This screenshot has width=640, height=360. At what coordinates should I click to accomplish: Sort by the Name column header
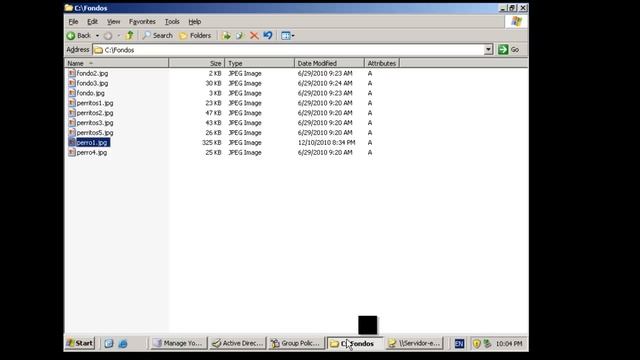click(116, 63)
